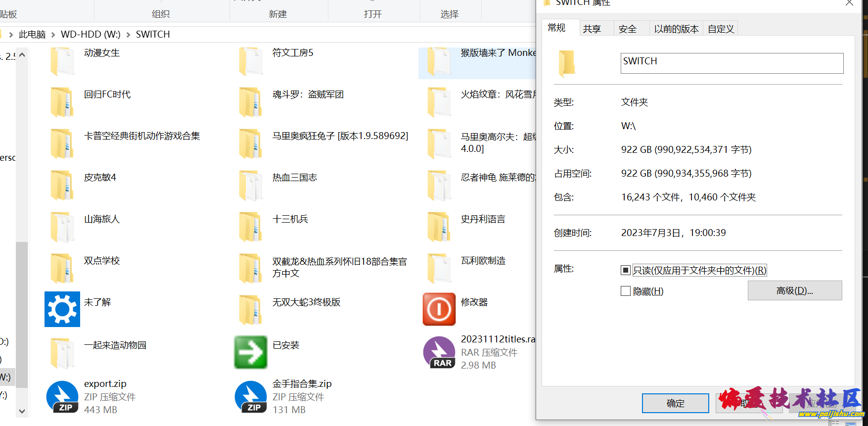
Task: Click the 未了解 gear icon
Action: pos(62,309)
